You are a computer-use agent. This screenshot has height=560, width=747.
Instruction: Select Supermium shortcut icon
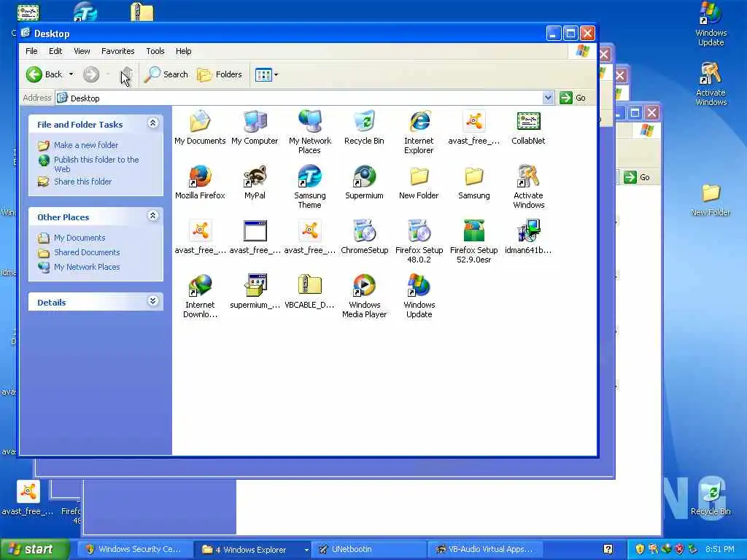365,182
